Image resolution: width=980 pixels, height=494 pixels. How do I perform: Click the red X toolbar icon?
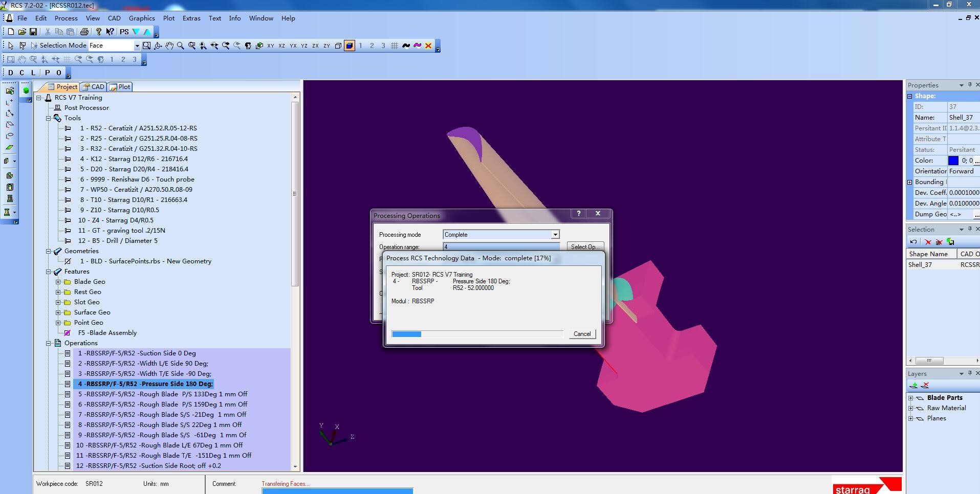(428, 46)
